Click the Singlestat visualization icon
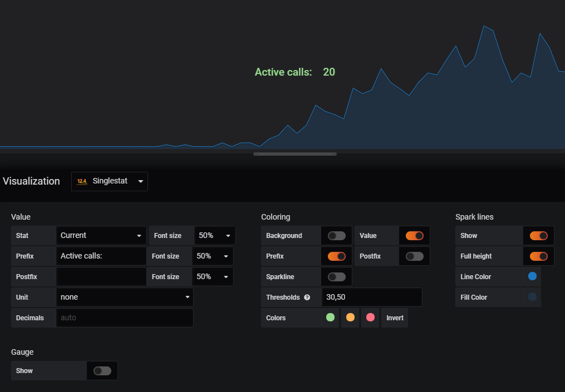 [x=81, y=181]
